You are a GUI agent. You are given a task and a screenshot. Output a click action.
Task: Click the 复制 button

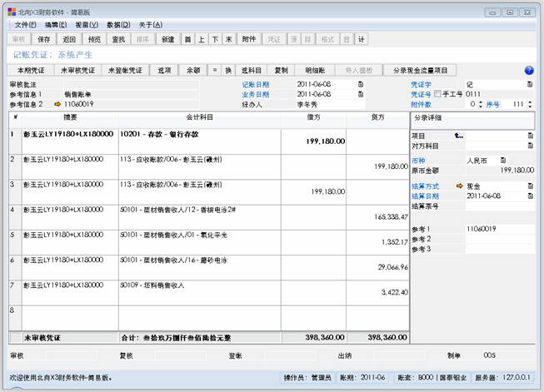tap(281, 71)
